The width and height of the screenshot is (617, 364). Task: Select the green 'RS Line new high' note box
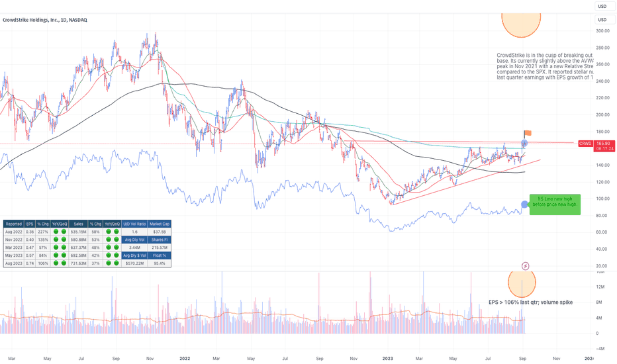click(555, 205)
